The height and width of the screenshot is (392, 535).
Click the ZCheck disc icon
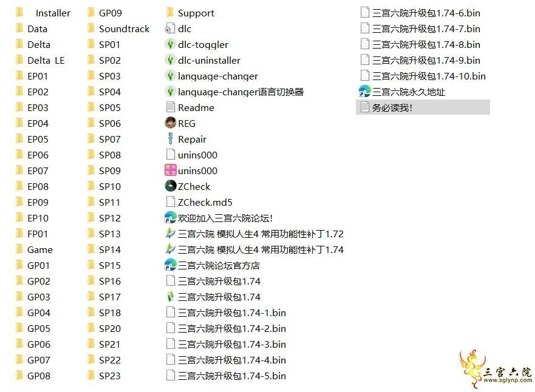coord(170,186)
